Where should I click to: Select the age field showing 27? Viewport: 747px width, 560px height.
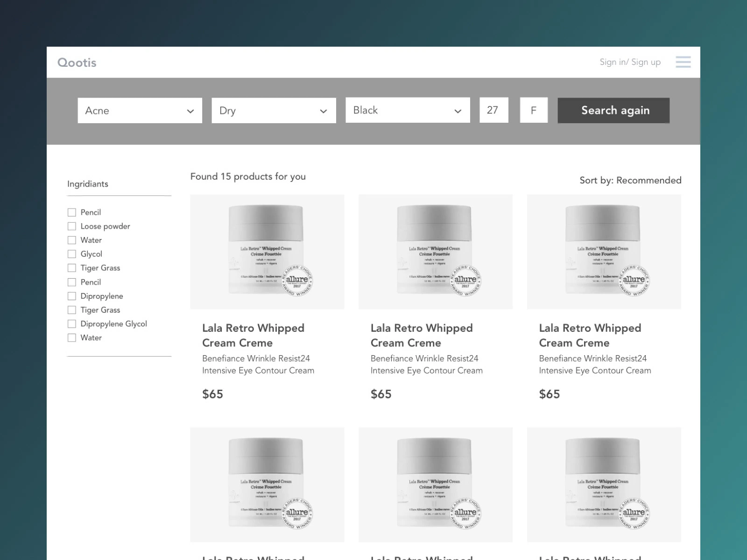click(x=494, y=110)
